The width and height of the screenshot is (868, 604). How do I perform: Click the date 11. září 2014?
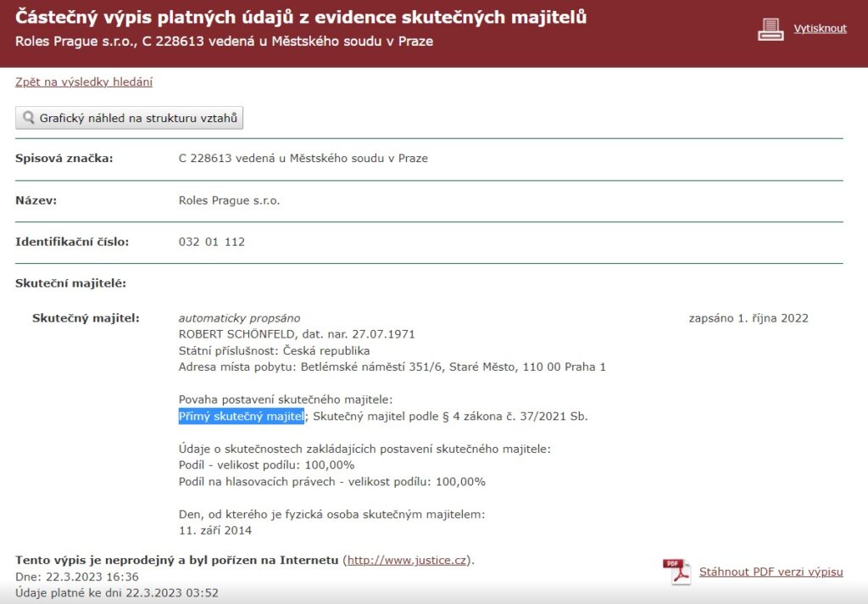215,531
